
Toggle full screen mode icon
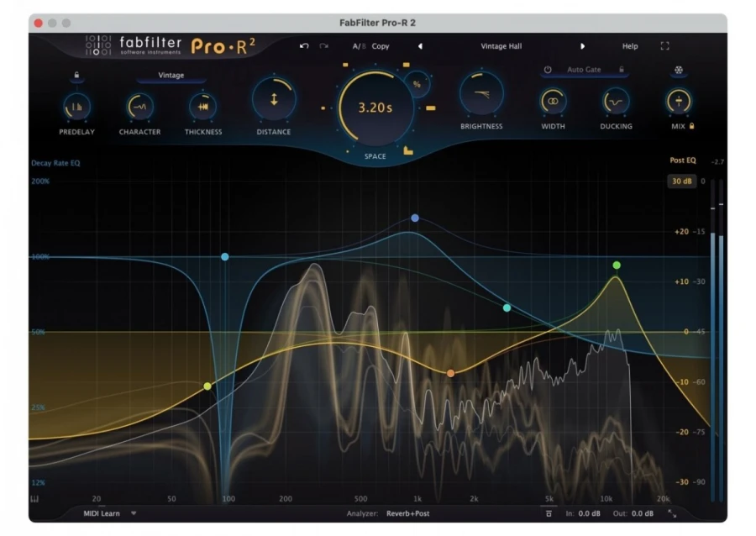point(665,46)
